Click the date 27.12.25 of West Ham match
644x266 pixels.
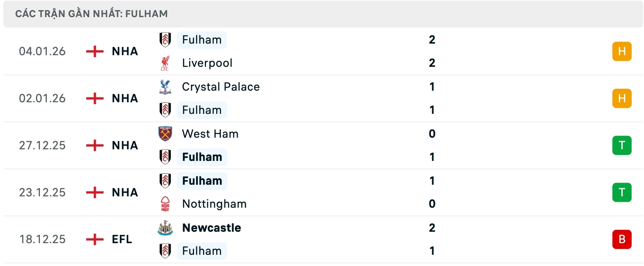click(43, 145)
